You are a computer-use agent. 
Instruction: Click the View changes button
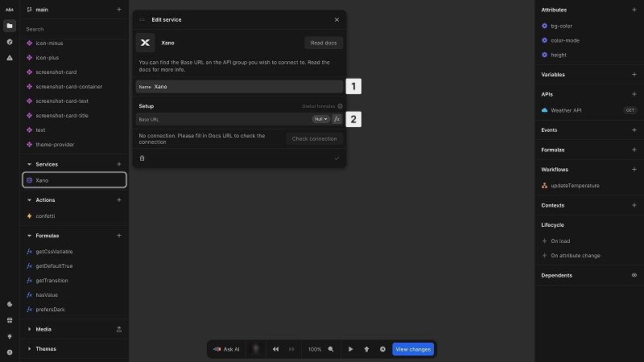413,349
